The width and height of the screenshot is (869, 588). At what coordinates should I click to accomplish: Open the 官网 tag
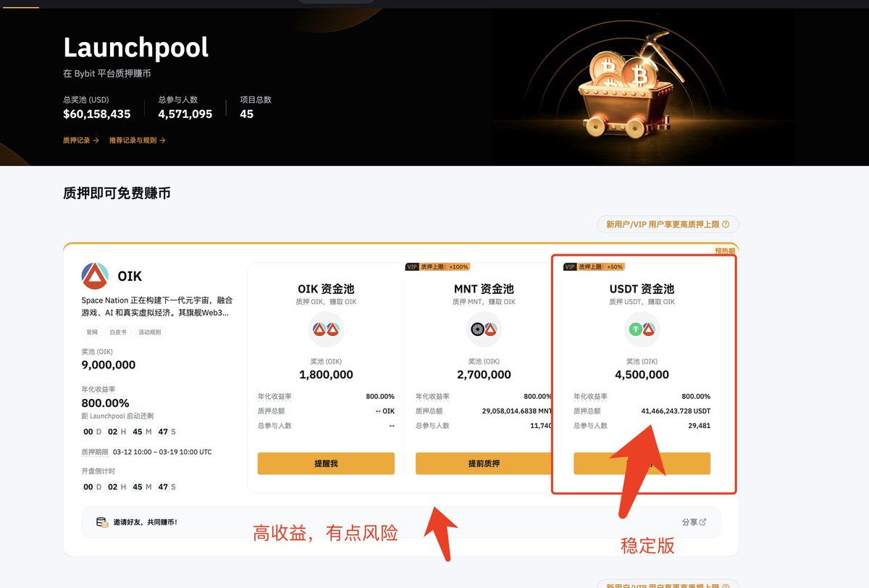91,332
